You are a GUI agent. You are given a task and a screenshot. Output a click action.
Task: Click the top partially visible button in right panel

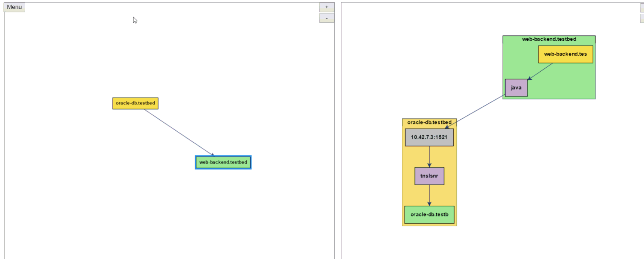click(642, 7)
